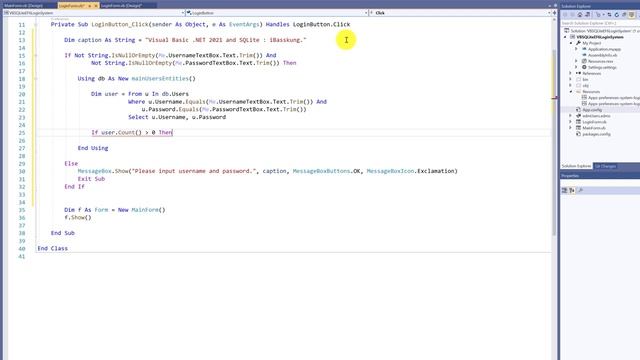
Task: Expand the LoginForm.vb tree node
Action: (571, 122)
